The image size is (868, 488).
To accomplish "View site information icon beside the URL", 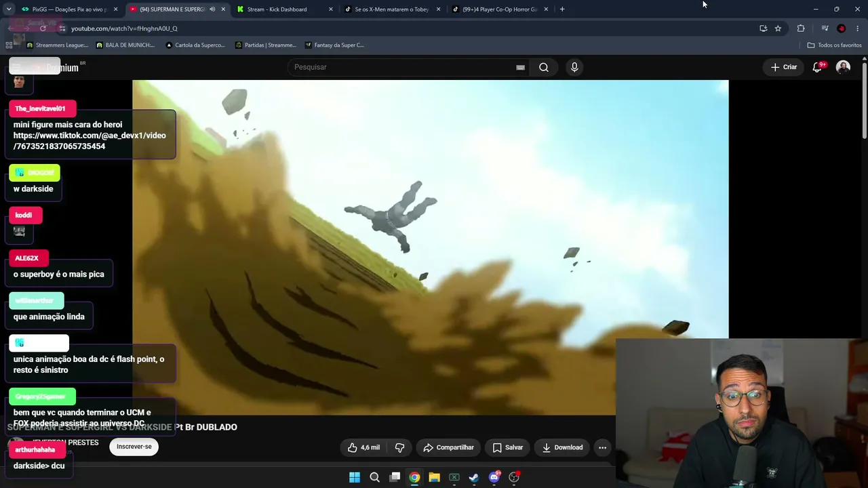I will point(62,28).
